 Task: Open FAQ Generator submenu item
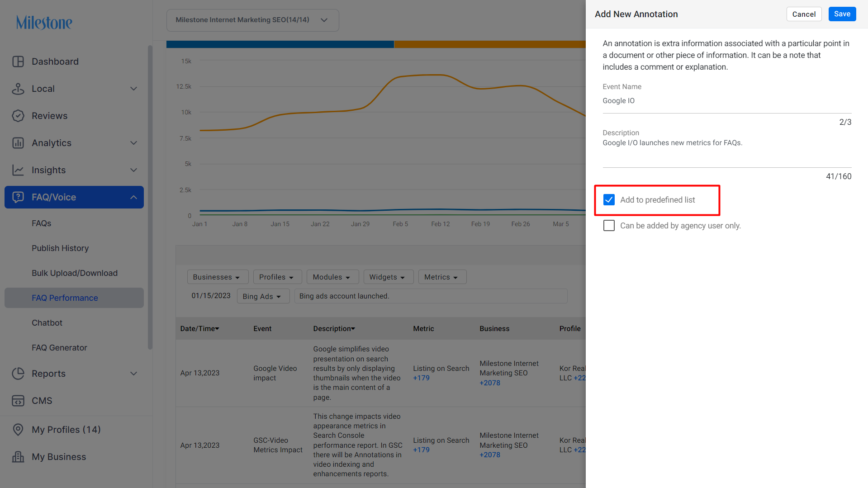59,348
